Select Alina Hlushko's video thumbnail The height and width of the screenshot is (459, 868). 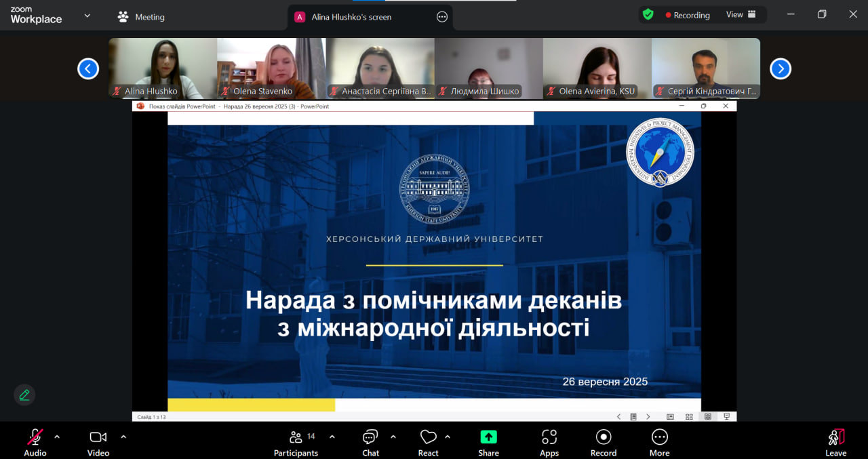click(x=163, y=68)
